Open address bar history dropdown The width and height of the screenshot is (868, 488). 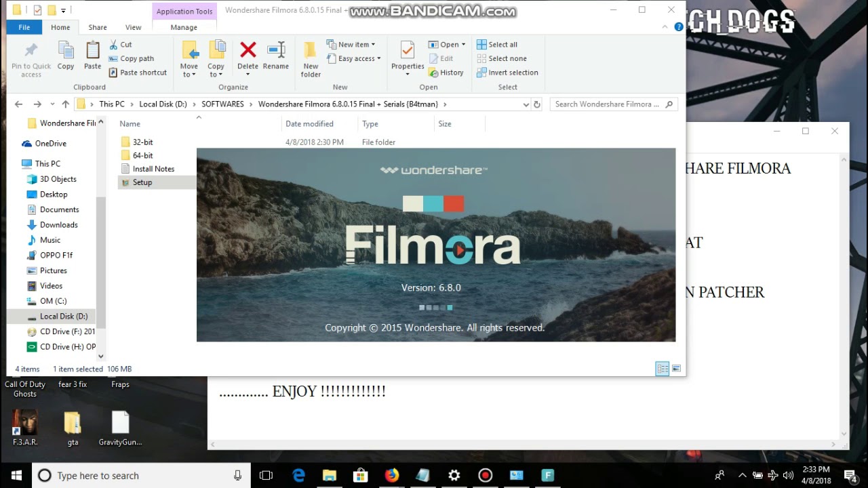click(x=526, y=104)
